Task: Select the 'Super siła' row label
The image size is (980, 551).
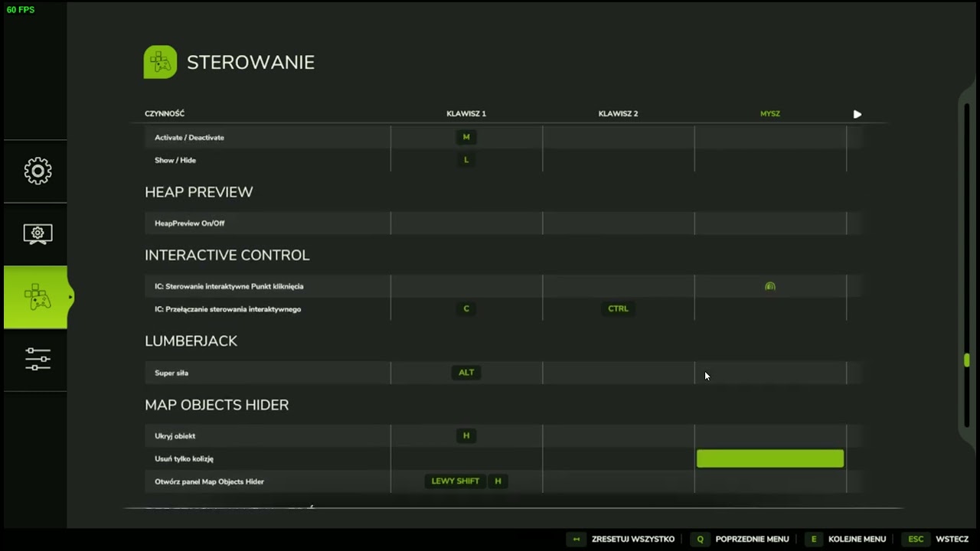Action: click(171, 373)
